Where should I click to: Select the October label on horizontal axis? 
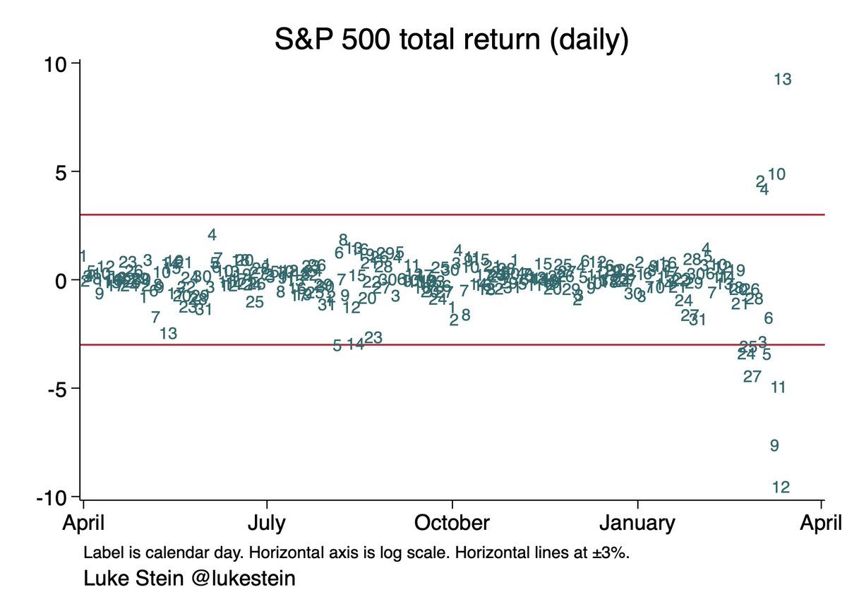(452, 524)
